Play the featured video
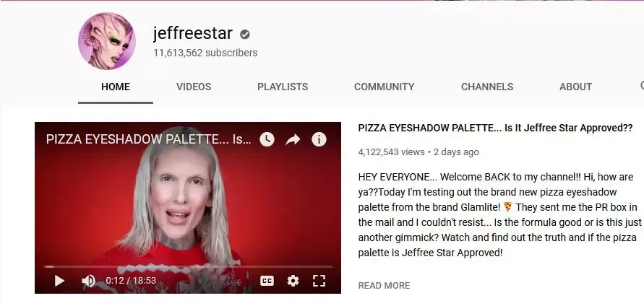This screenshot has height=306, width=644. pos(59,281)
